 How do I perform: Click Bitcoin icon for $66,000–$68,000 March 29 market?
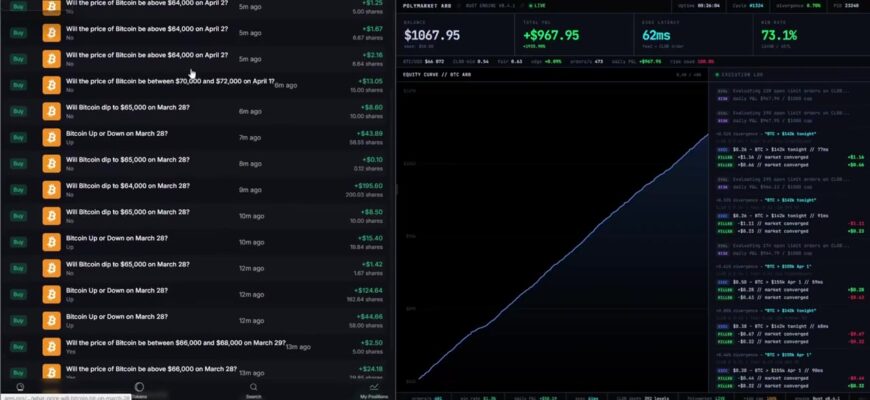tap(52, 347)
